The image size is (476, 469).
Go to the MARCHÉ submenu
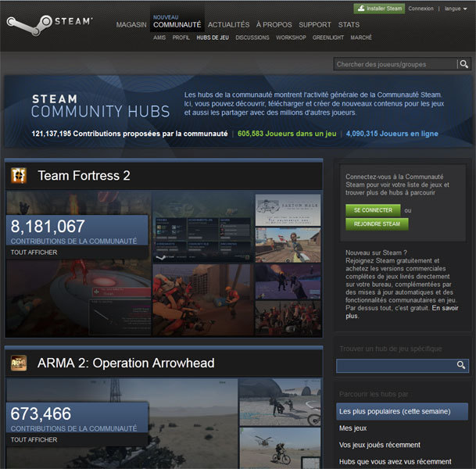click(361, 38)
